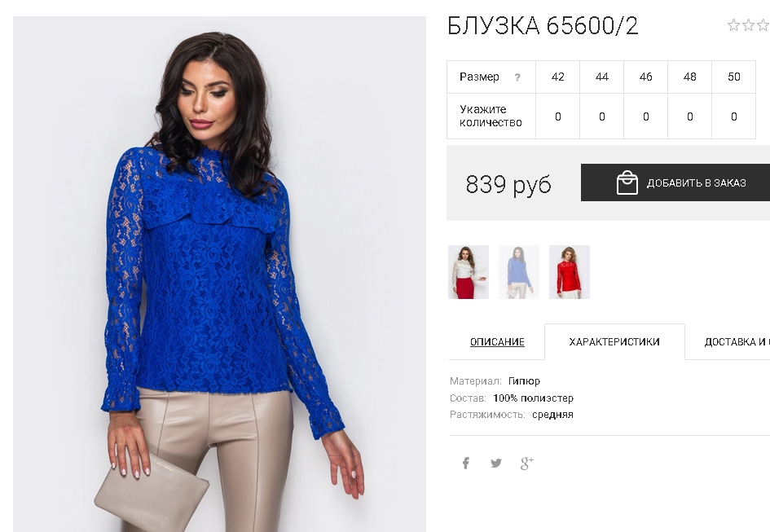
Task: Select the red blouse thumbnail
Action: [570, 272]
